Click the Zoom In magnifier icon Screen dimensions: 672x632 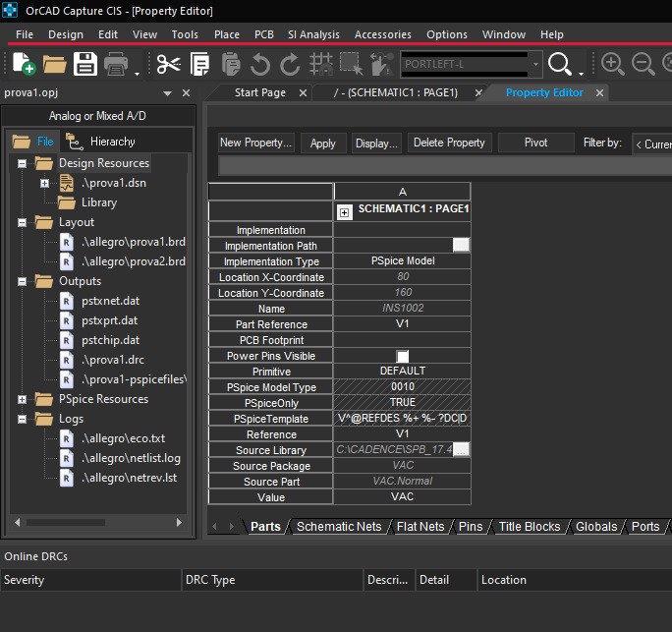tap(613, 65)
